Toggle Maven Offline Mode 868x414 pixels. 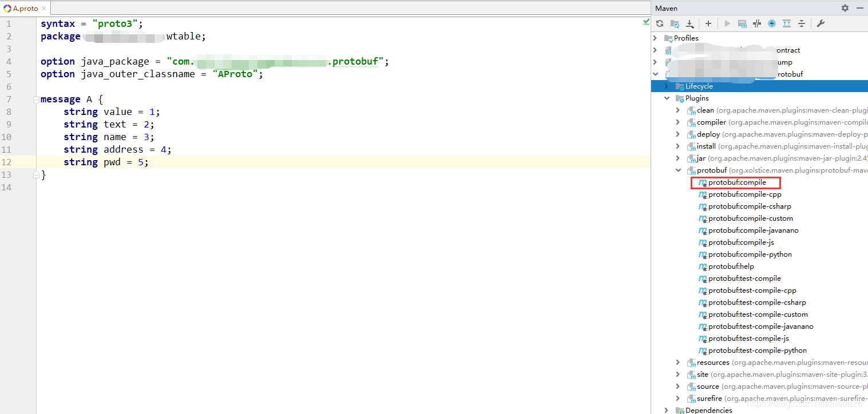(x=757, y=23)
